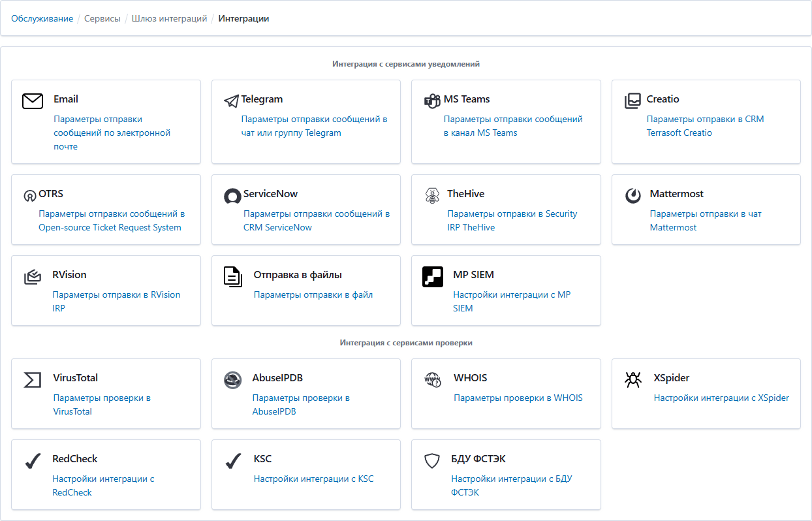Click the WHOIS globe icon
The width and height of the screenshot is (812, 521).
(x=433, y=380)
